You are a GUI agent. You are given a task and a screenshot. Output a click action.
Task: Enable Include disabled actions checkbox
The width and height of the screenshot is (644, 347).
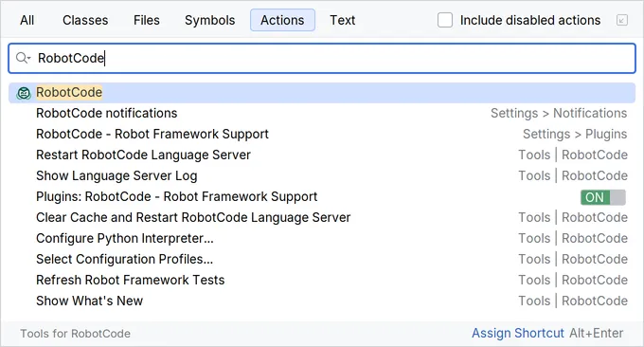(x=445, y=20)
